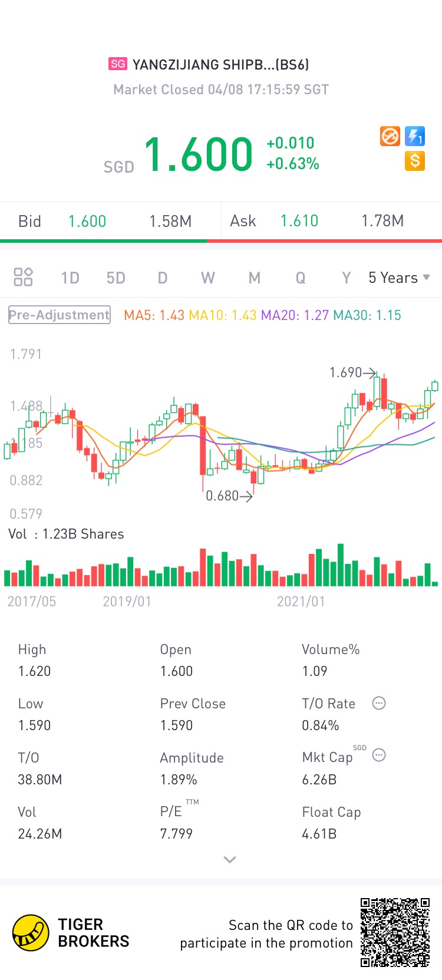The height and width of the screenshot is (980, 442).
Task: Tap the promotion QR code
Action: tap(395, 932)
